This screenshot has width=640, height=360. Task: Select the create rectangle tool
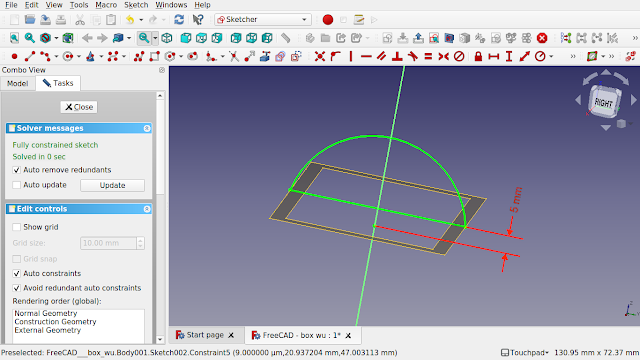click(x=154, y=56)
